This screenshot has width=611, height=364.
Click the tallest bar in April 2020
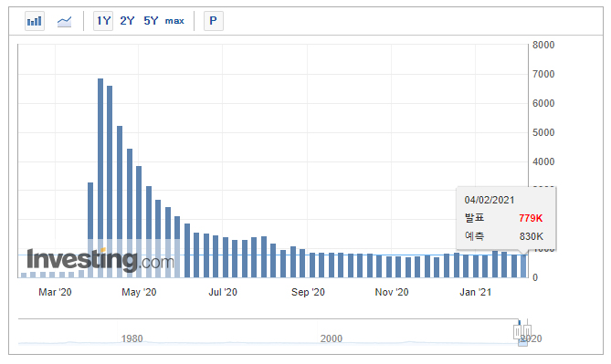[x=100, y=178]
